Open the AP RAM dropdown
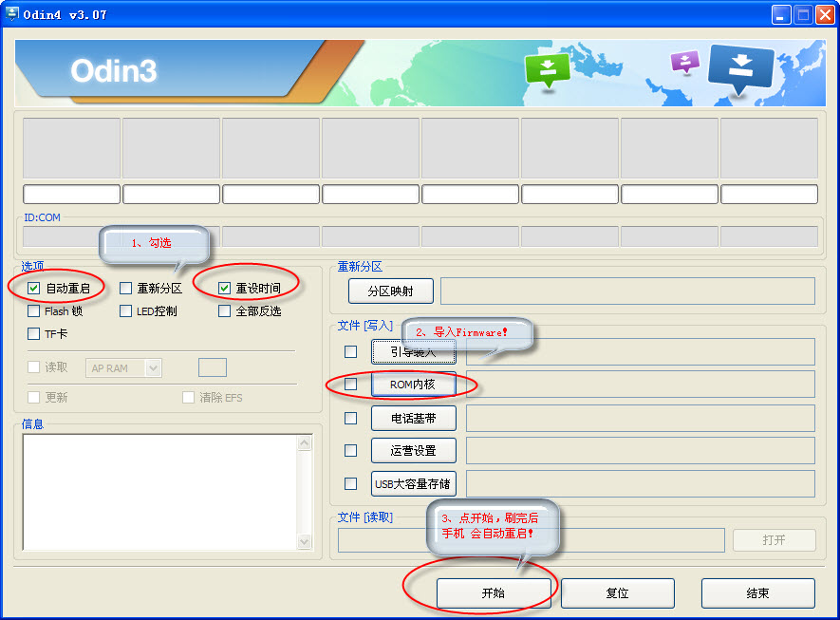Screen dimensions: 840x620 [x=123, y=368]
